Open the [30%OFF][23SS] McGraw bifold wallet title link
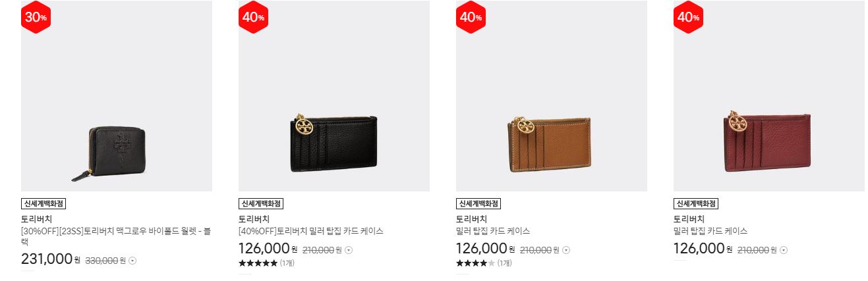 pyautogui.click(x=116, y=236)
